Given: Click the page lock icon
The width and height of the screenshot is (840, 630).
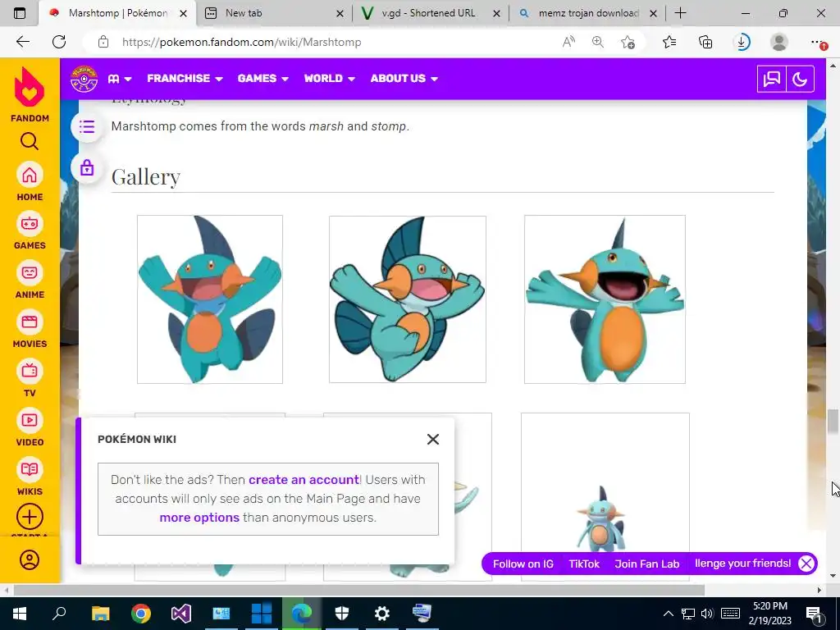Looking at the screenshot, I should click(x=87, y=168).
